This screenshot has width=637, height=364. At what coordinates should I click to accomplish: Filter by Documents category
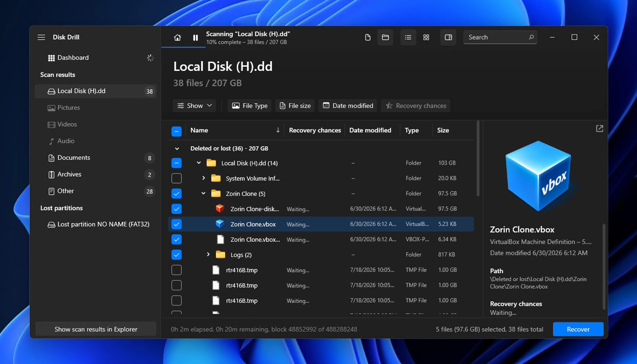click(95, 158)
